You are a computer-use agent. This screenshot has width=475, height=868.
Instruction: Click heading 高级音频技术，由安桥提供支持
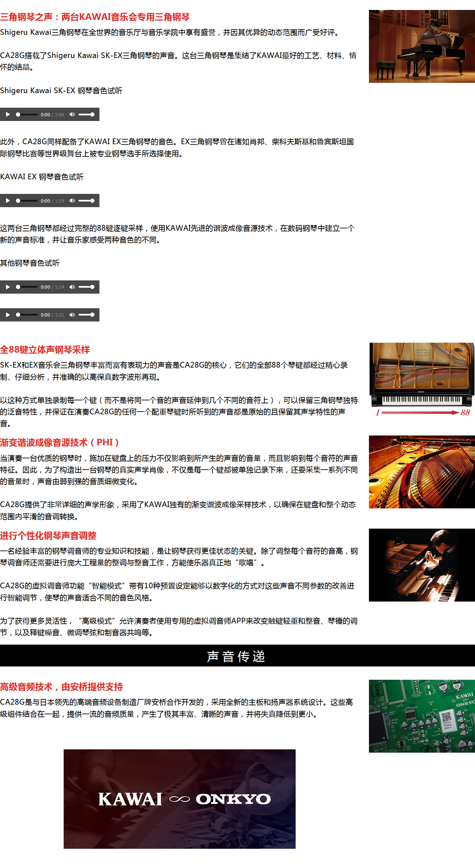[x=61, y=687]
